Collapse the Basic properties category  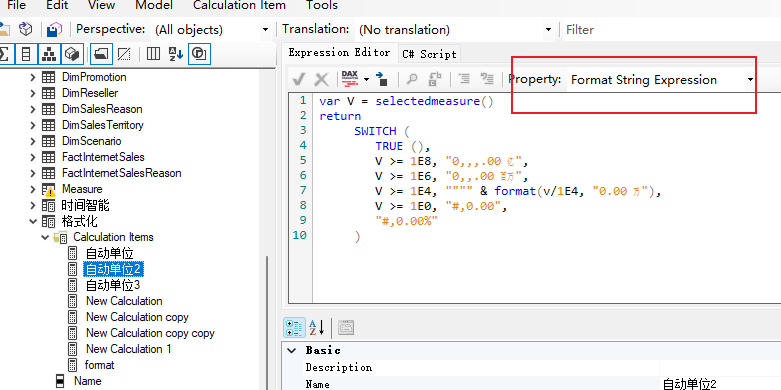tap(291, 350)
